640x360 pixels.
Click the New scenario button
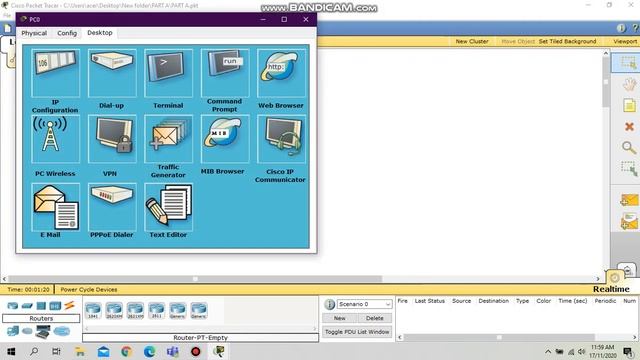340,318
